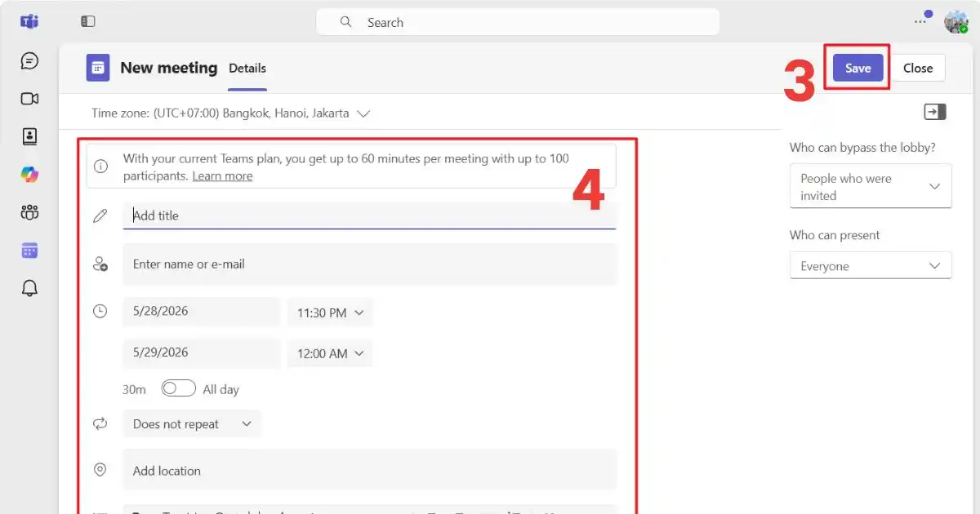This screenshot has height=514, width=980.
Task: Click the Enter name or e-mail field
Action: click(369, 264)
